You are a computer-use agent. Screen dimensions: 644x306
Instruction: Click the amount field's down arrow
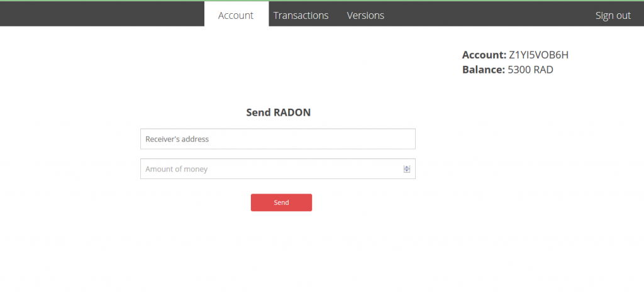407,171
